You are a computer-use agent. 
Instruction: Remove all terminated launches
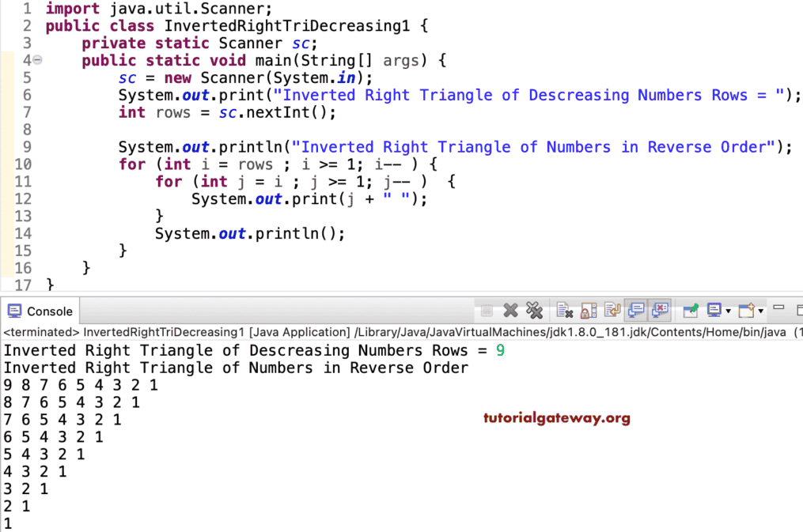[536, 310]
